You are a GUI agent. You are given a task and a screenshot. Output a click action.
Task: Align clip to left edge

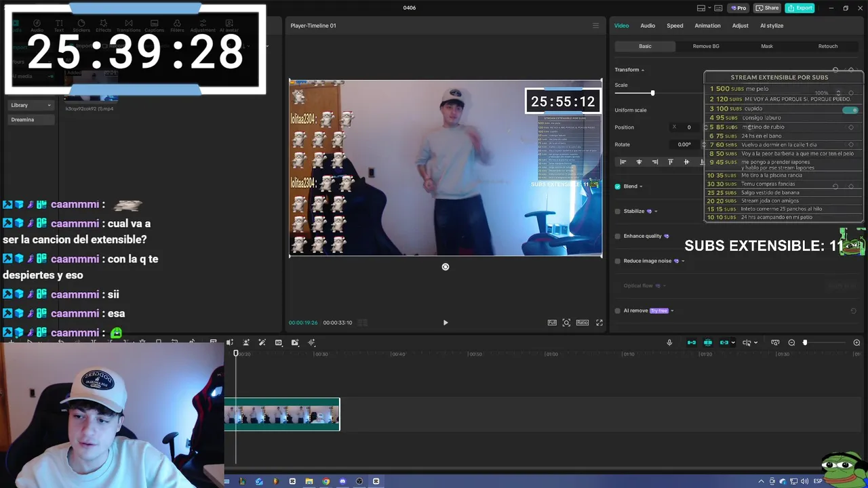point(623,162)
